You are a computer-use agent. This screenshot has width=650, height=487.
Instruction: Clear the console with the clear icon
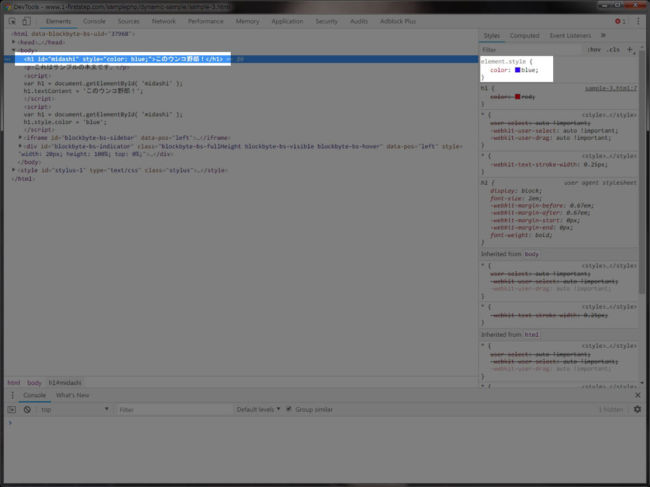27,409
